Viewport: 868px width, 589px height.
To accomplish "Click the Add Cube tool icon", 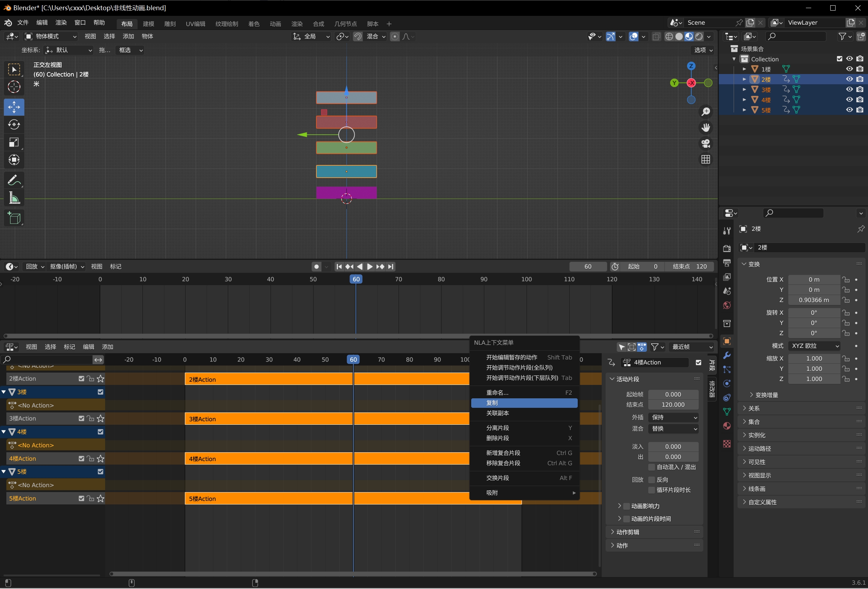I will tap(14, 218).
